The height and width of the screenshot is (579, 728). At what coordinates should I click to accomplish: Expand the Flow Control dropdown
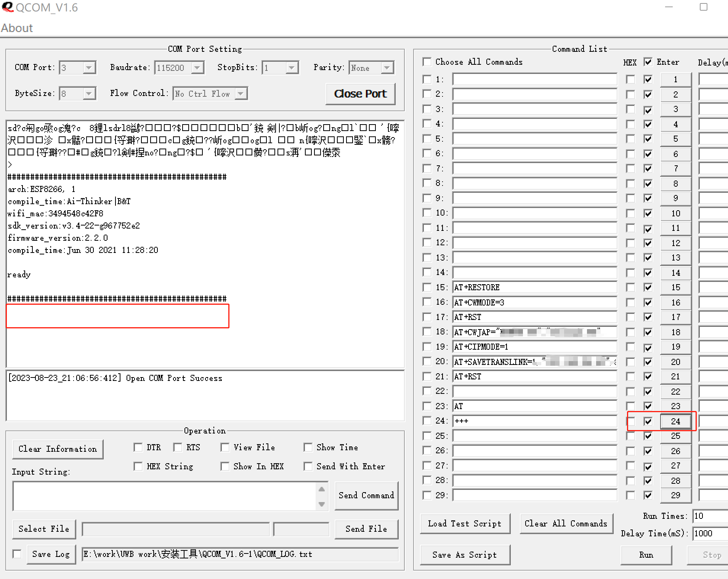[x=241, y=94]
